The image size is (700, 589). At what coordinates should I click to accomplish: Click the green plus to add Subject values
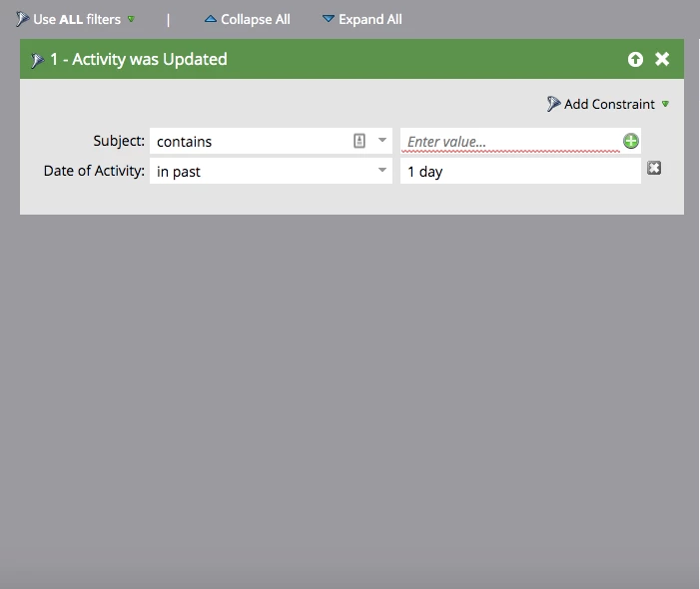coord(631,142)
